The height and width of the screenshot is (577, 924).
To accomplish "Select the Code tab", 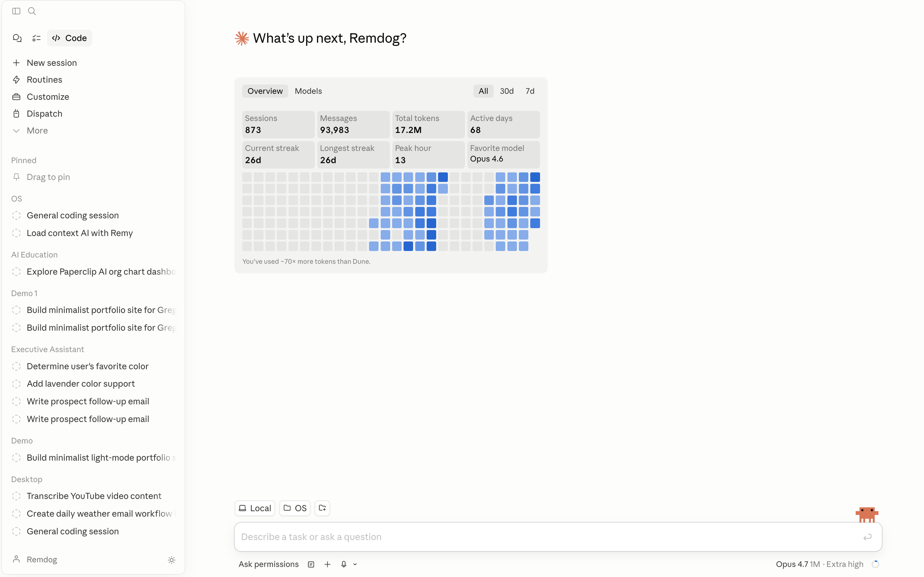I will (x=69, y=38).
